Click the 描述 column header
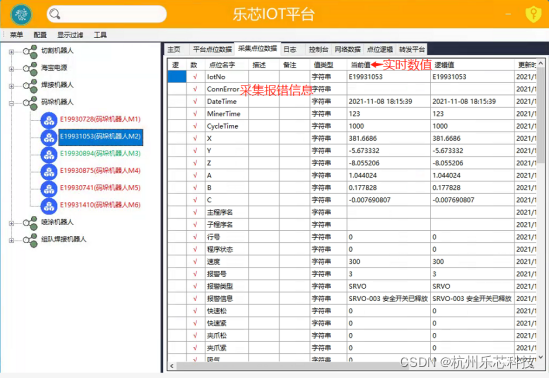Viewport: 550px width, 378px height. coord(264,65)
